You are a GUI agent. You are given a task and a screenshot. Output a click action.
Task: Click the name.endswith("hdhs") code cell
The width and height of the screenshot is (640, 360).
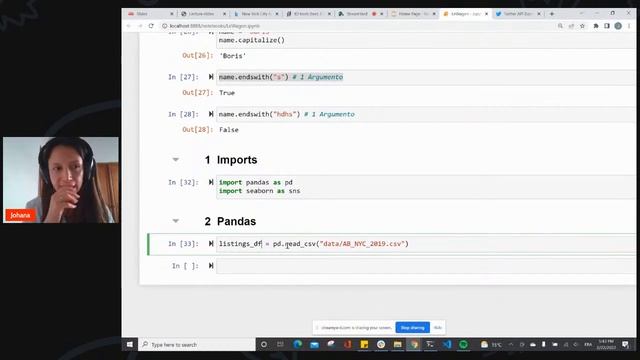click(x=426, y=114)
